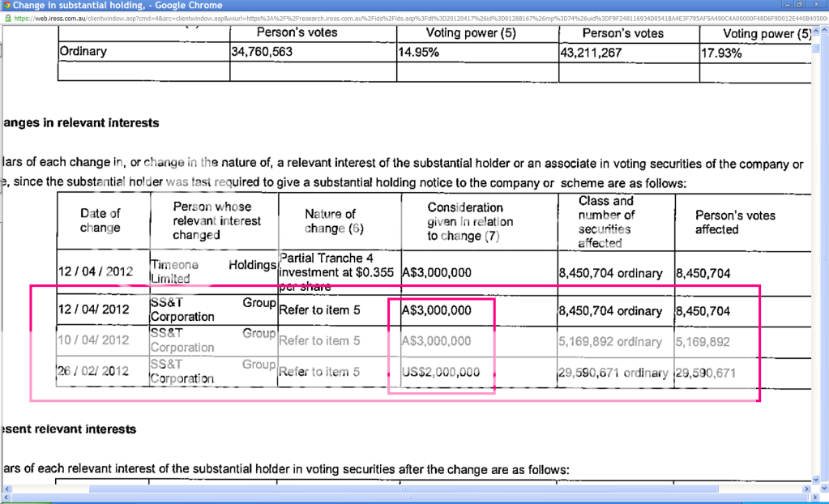The height and width of the screenshot is (504, 829).
Task: Click the US$2,000,000 consideration cell
Action: point(441,372)
